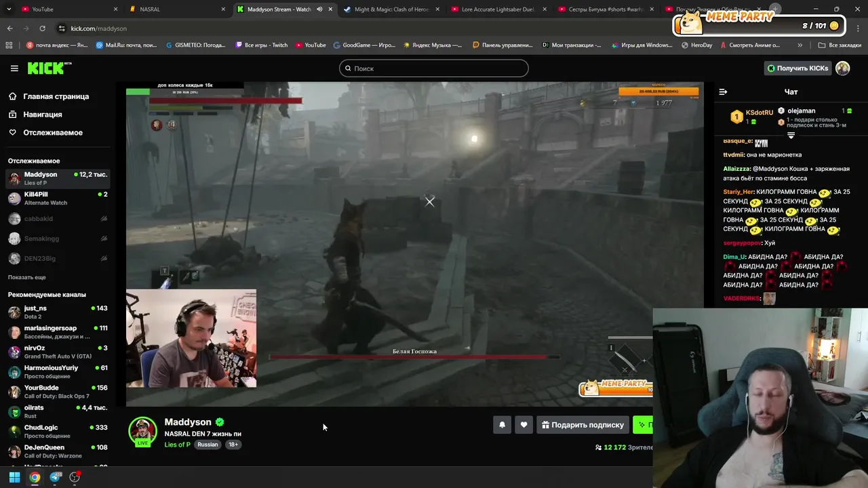This screenshot has width=868, height=488.
Task: Click top gifter KSdotRU
Action: (x=759, y=113)
